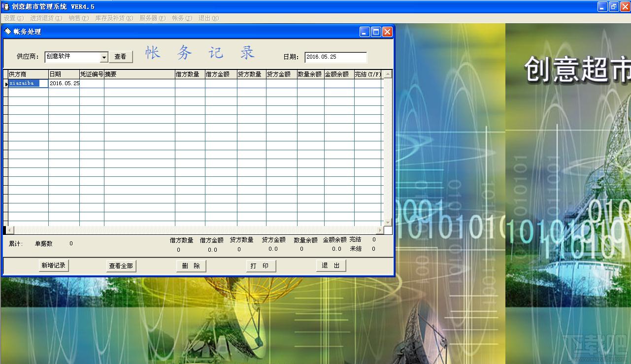This screenshot has height=364, width=631.
Task: Click the 打印 button
Action: click(261, 266)
